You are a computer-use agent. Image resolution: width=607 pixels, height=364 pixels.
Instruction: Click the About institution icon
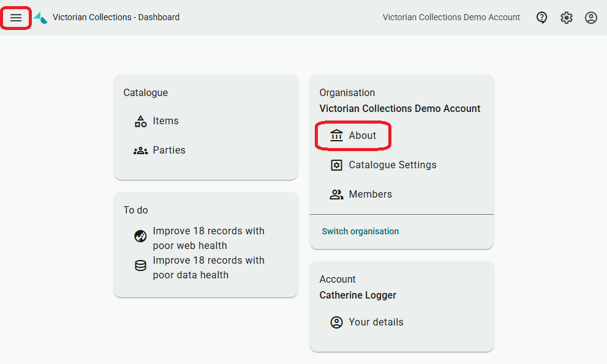[336, 135]
